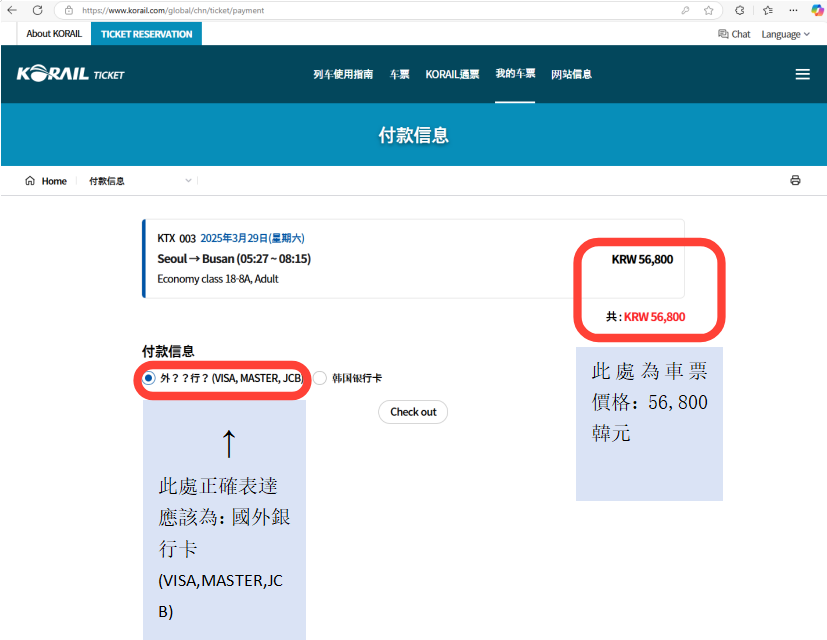Open the hamburger menu in KORAIL header
This screenshot has width=827, height=640.
[x=802, y=74]
